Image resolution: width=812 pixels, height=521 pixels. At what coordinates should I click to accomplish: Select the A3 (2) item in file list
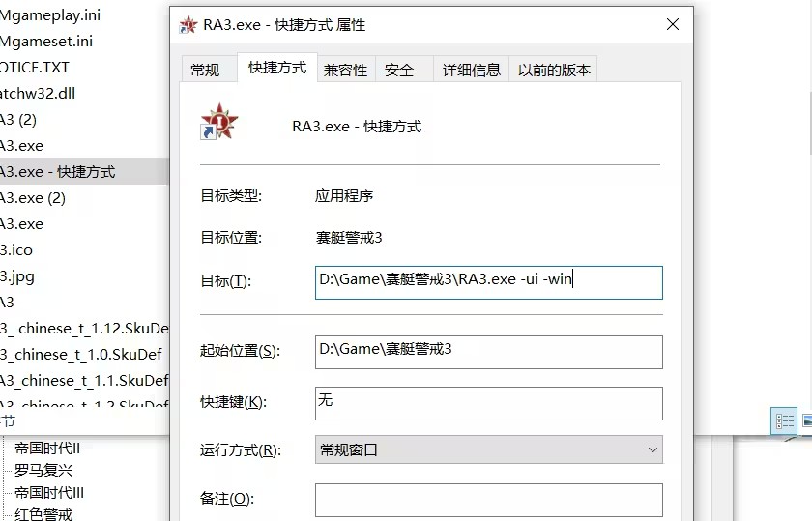coord(18,120)
